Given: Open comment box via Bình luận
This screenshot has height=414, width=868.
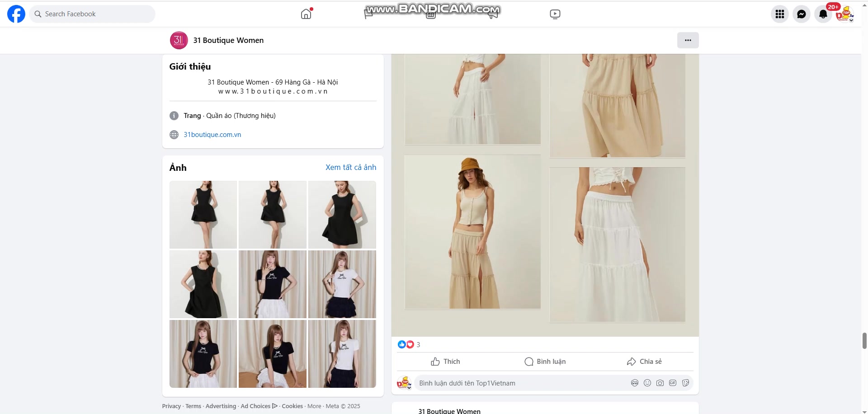Looking at the screenshot, I should point(545,362).
